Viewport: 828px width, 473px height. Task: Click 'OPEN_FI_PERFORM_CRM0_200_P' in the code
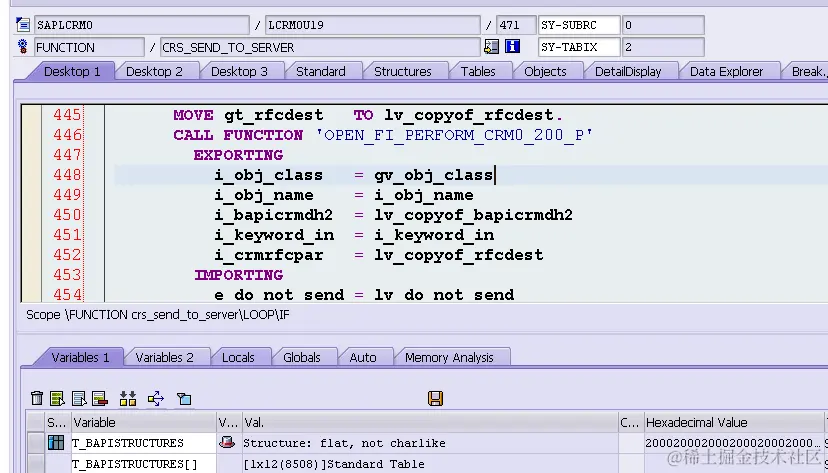tap(455, 135)
